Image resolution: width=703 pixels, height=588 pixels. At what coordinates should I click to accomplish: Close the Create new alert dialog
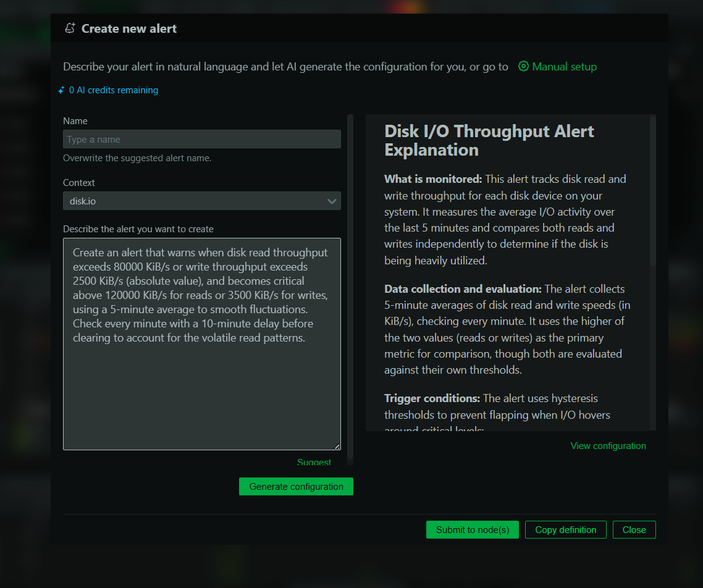coord(634,529)
